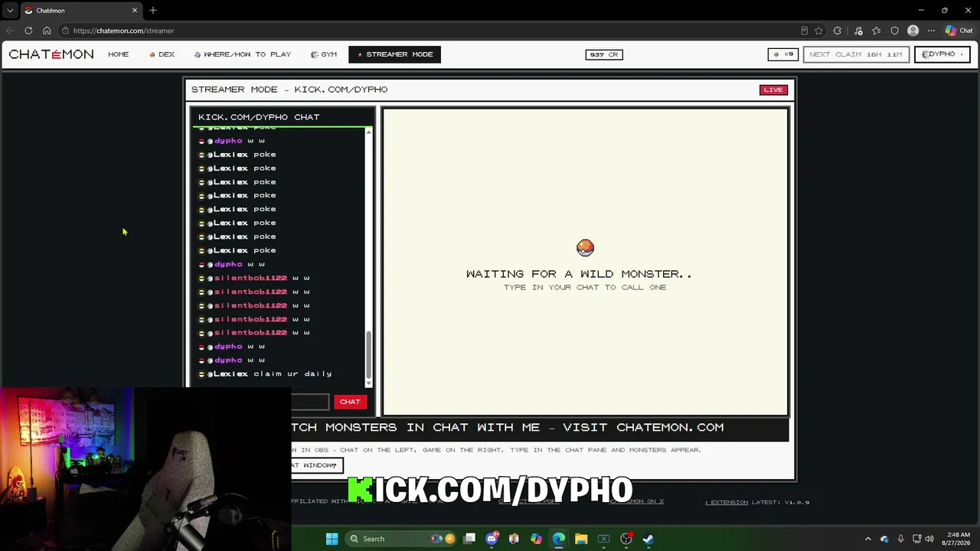Viewport: 980px width, 551px height.
Task: Click the red Chat send button
Action: point(350,402)
